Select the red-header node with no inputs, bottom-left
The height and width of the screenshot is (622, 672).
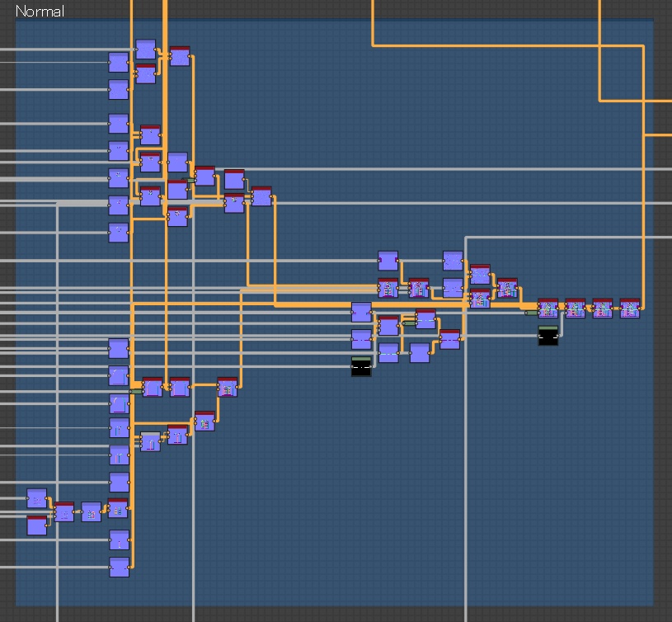tap(37, 525)
